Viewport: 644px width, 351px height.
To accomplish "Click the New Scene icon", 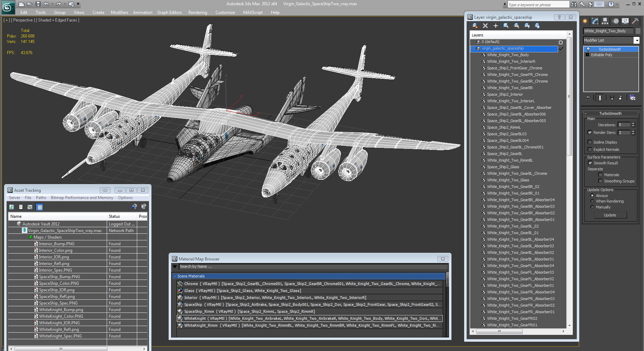I will (x=21, y=4).
